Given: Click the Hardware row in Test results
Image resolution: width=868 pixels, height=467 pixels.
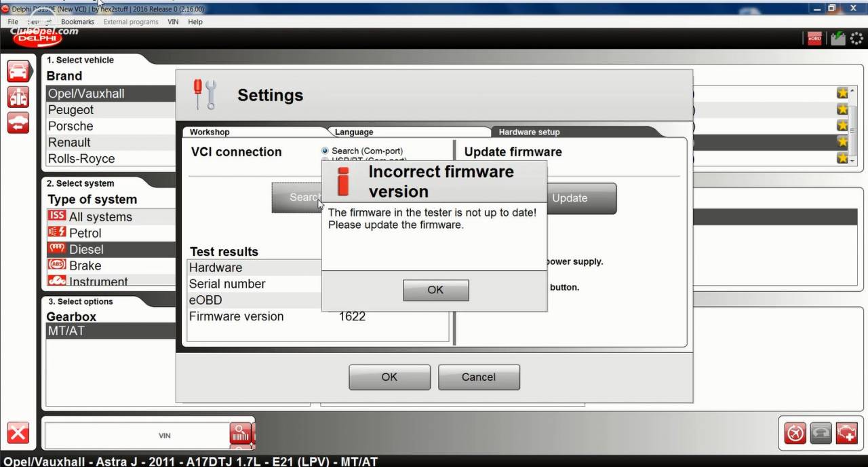Looking at the screenshot, I should [x=256, y=267].
